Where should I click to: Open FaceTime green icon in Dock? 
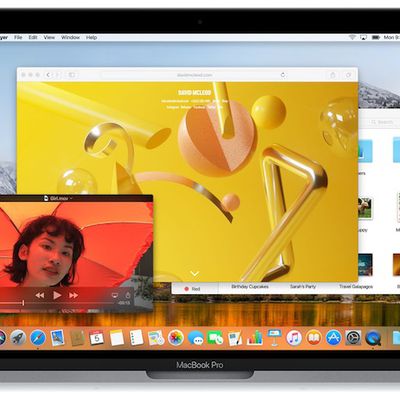215,338
